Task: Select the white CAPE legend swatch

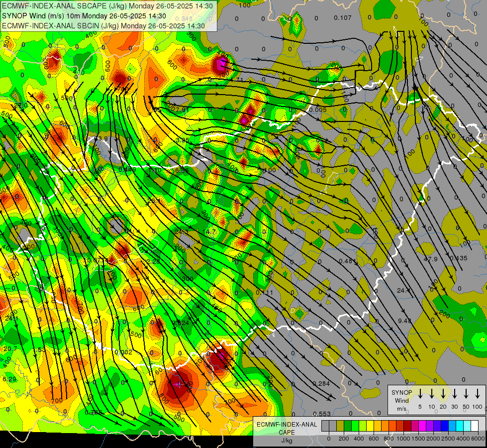Action: click(475, 426)
